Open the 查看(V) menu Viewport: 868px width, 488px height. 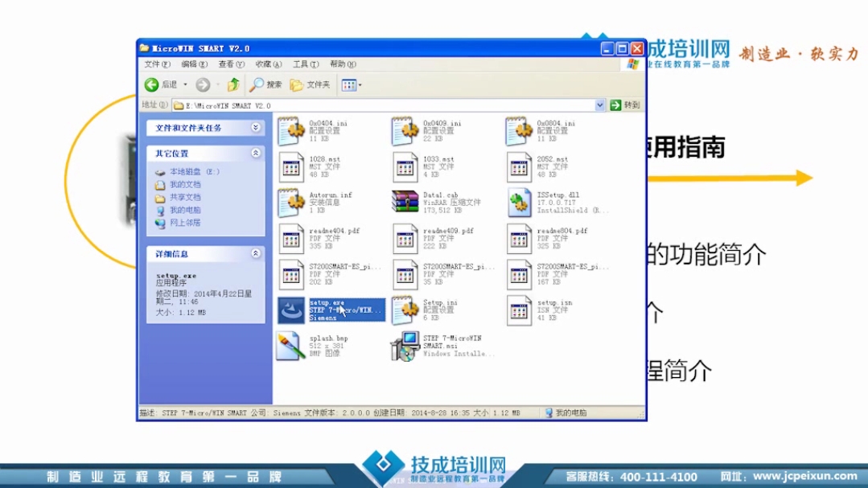[232, 64]
